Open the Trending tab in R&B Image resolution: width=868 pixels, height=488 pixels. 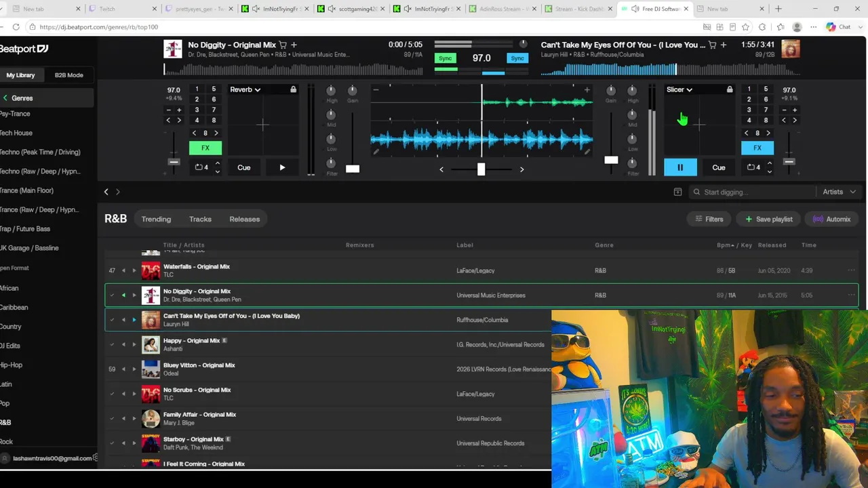click(x=156, y=219)
